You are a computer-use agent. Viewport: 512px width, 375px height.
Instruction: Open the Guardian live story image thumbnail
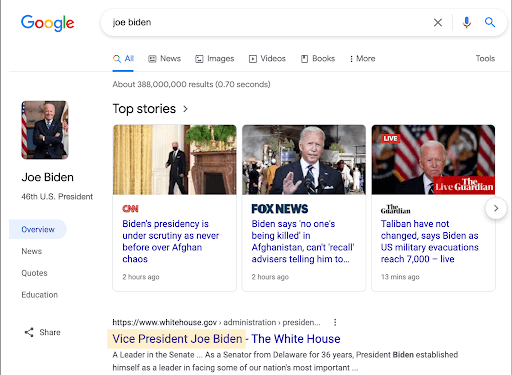coord(433,160)
